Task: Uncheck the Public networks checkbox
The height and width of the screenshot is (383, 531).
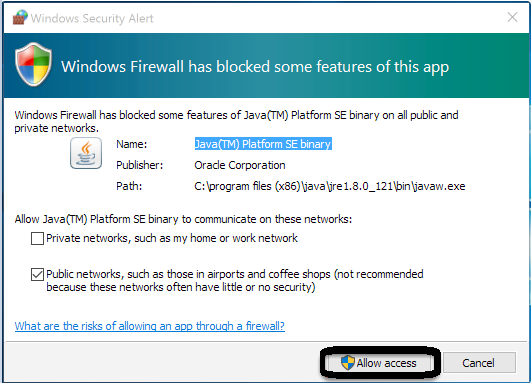Action: click(37, 275)
